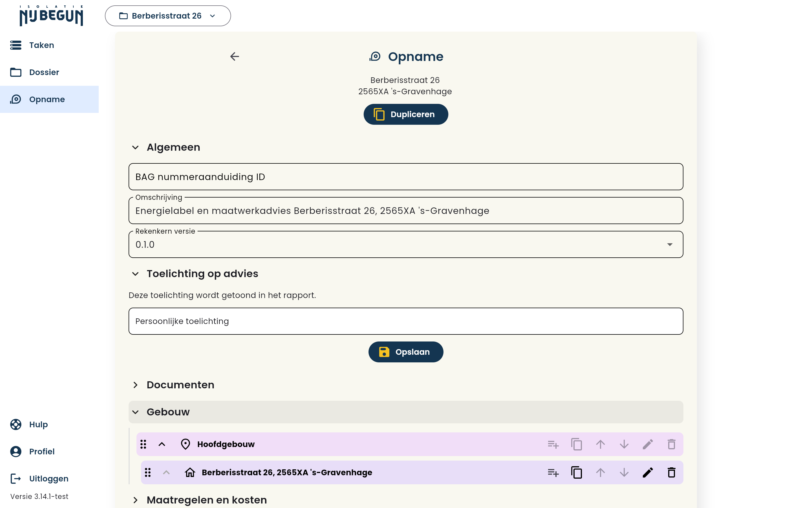This screenshot has height=508, width=812.
Task: Move Hoofdgebouw up
Action: [x=600, y=444]
